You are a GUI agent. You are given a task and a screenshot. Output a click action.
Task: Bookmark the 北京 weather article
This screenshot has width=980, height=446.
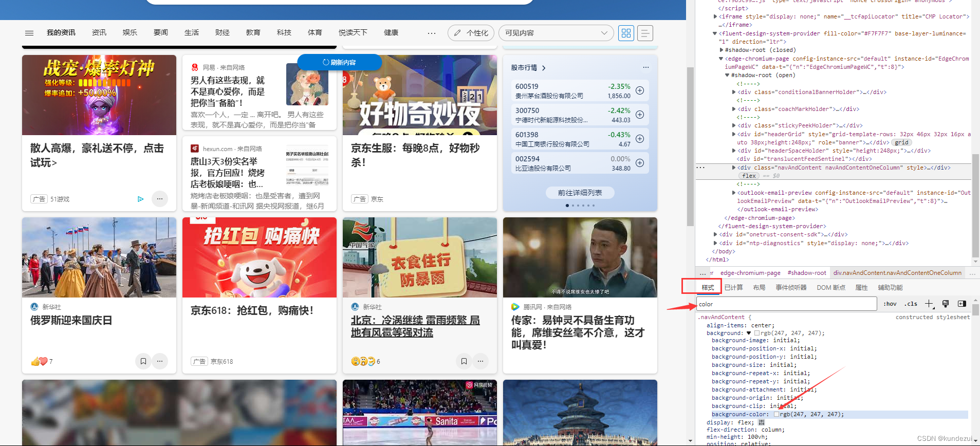click(464, 361)
